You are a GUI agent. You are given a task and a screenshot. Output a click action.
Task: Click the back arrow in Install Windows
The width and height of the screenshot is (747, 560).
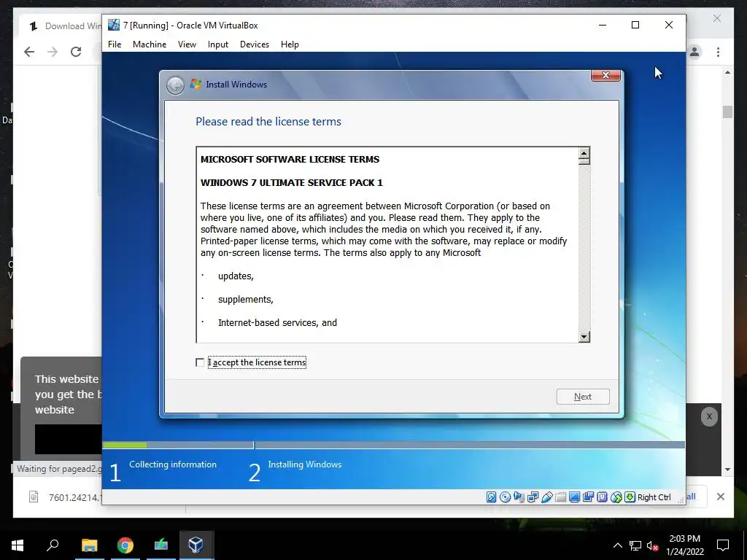pyautogui.click(x=175, y=85)
